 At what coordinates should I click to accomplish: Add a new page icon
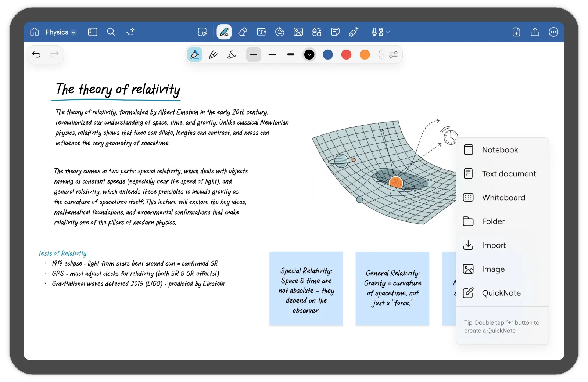[x=516, y=32]
